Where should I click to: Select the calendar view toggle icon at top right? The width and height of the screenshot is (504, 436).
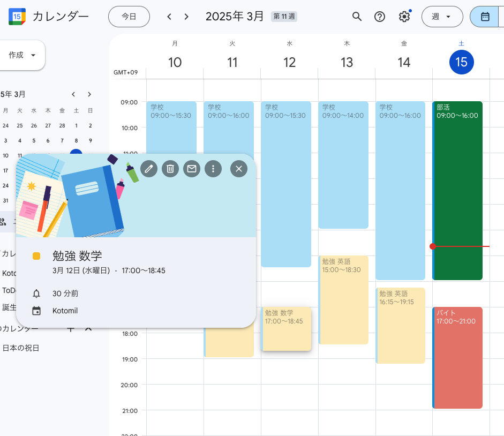[x=485, y=17]
